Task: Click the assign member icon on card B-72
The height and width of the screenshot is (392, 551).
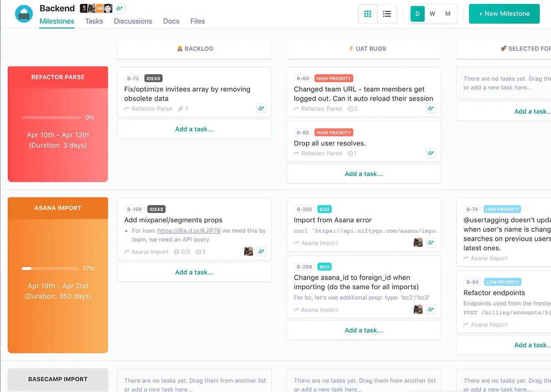Action: [x=261, y=108]
